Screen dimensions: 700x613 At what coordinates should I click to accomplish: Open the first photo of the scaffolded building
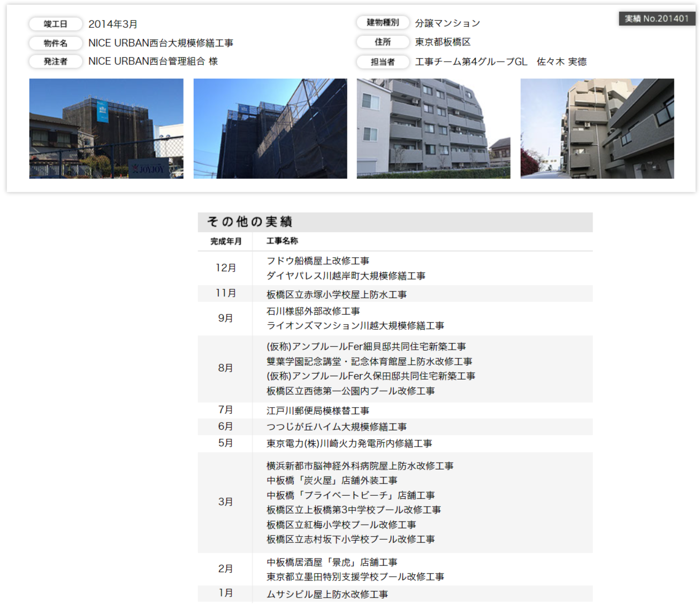(106, 128)
